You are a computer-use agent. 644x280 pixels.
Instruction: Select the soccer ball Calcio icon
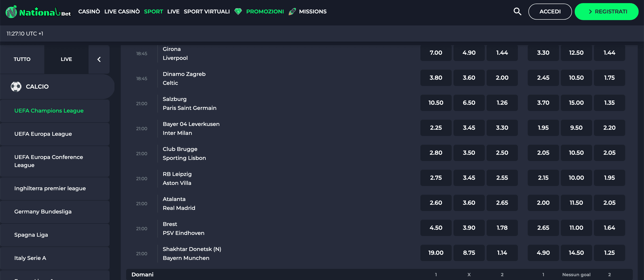[17, 87]
